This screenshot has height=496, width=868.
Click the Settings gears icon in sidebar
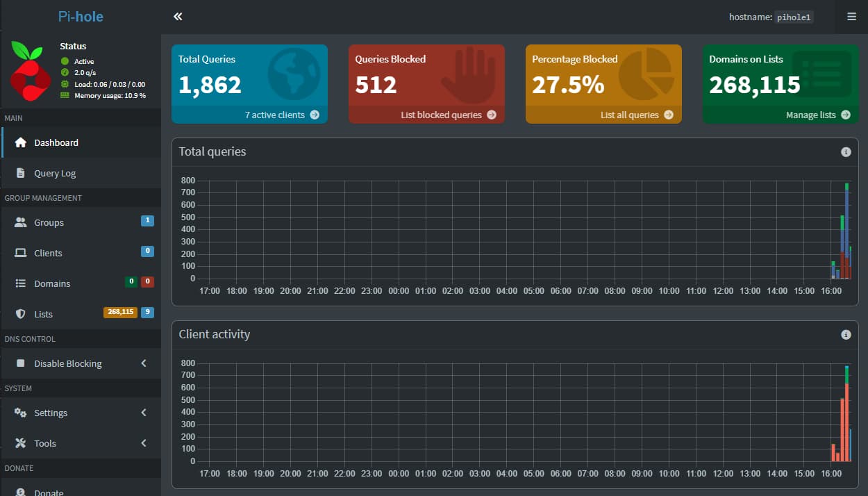coord(21,413)
